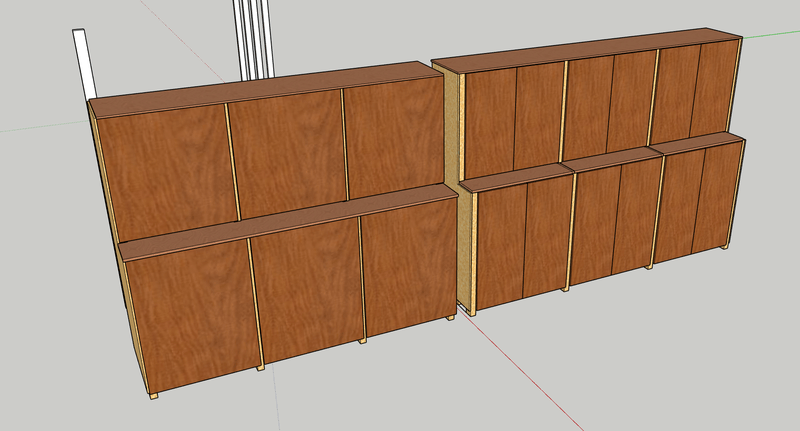
Task: Select the lower-left door of left cabinet
Action: (x=194, y=315)
